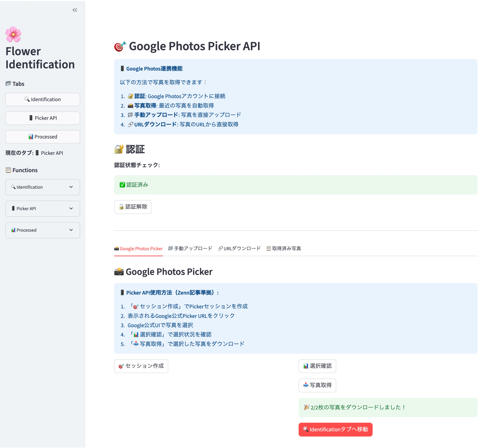This screenshot has height=448, width=491.
Task: Click step 「写真取得」で選択した写真をダウンロード
Action: point(186,344)
